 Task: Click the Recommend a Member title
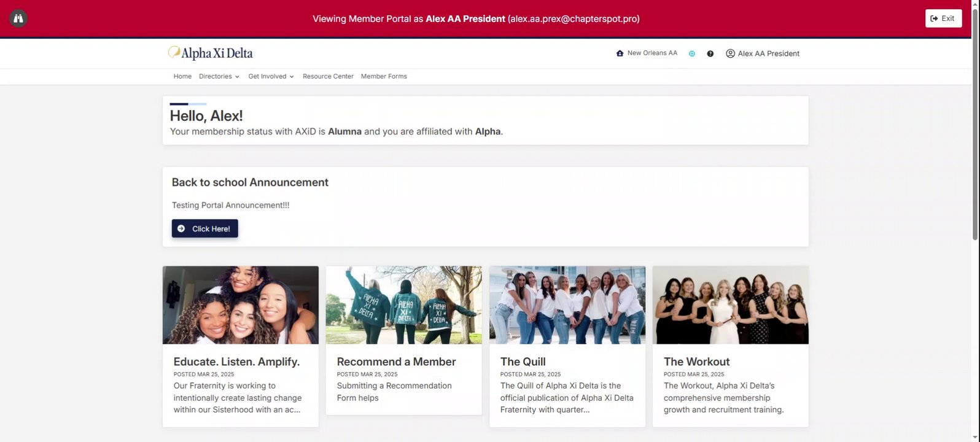tap(396, 362)
